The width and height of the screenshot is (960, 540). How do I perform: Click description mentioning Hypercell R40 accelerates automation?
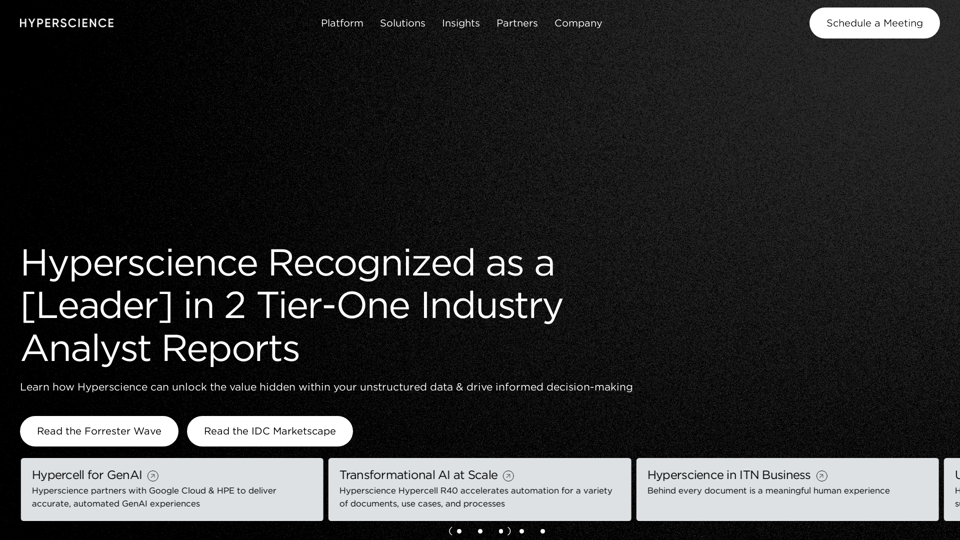pos(476,497)
